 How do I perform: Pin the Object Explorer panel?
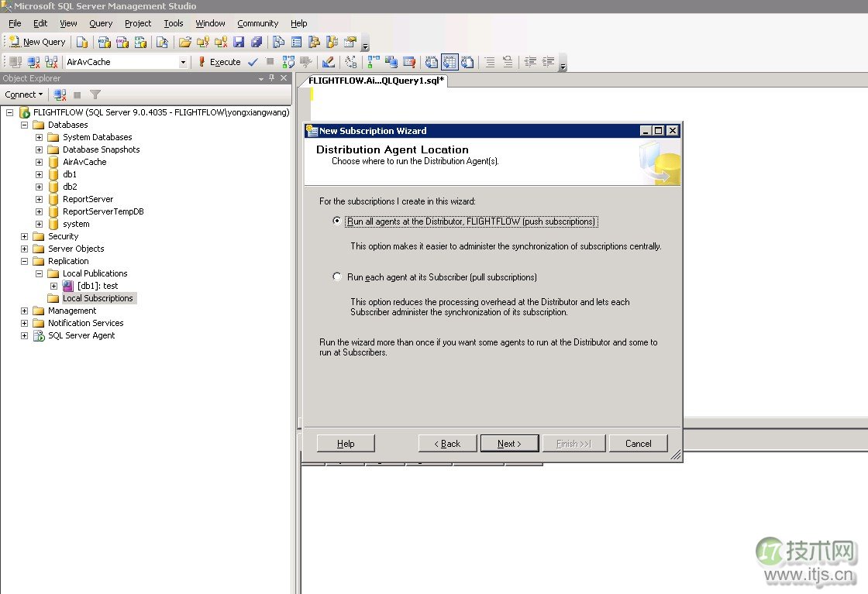coord(272,78)
